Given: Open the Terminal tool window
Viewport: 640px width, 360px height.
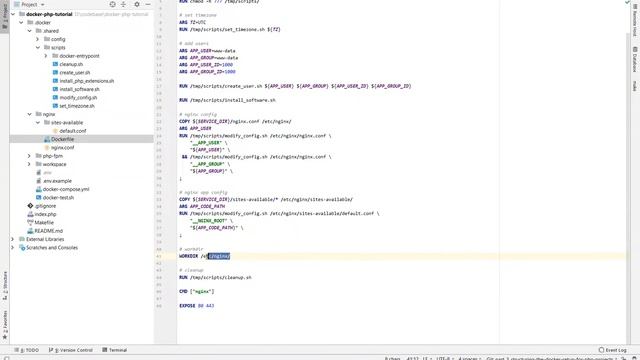Looking at the screenshot, I should tap(115, 350).
